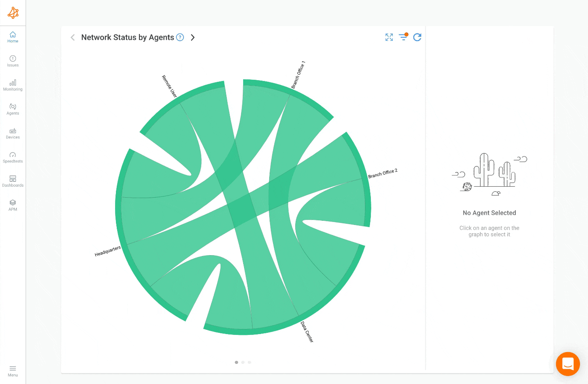Open the Devices section

tap(13, 133)
